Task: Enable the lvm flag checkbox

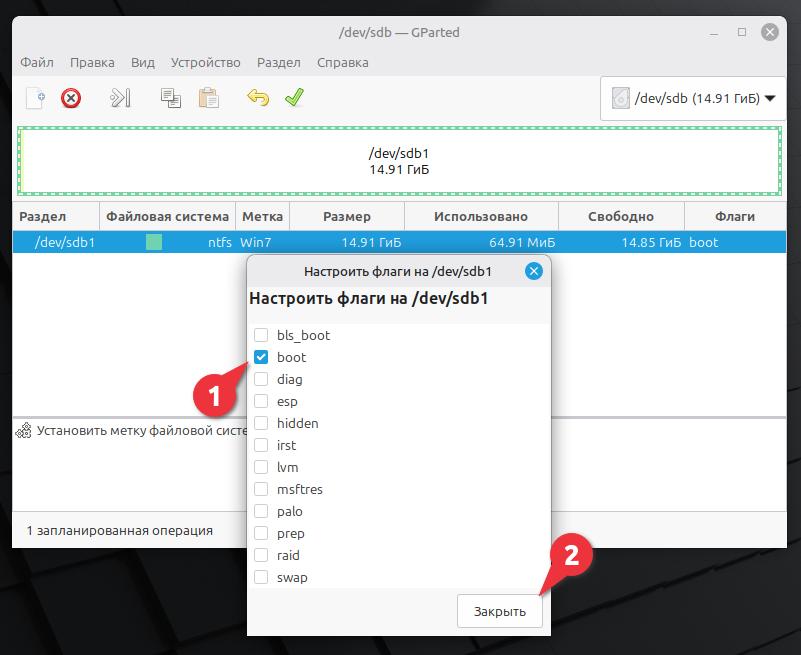Action: click(261, 467)
